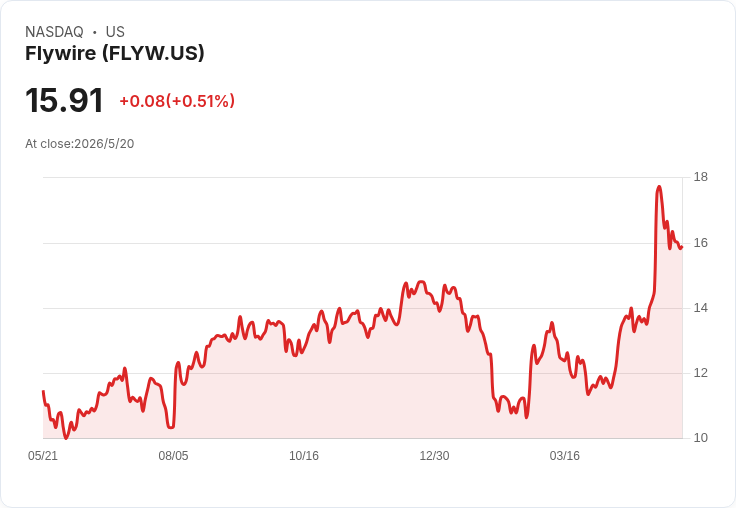Click the 10 price axis label
Viewport: 736px width, 508px height.
701,438
